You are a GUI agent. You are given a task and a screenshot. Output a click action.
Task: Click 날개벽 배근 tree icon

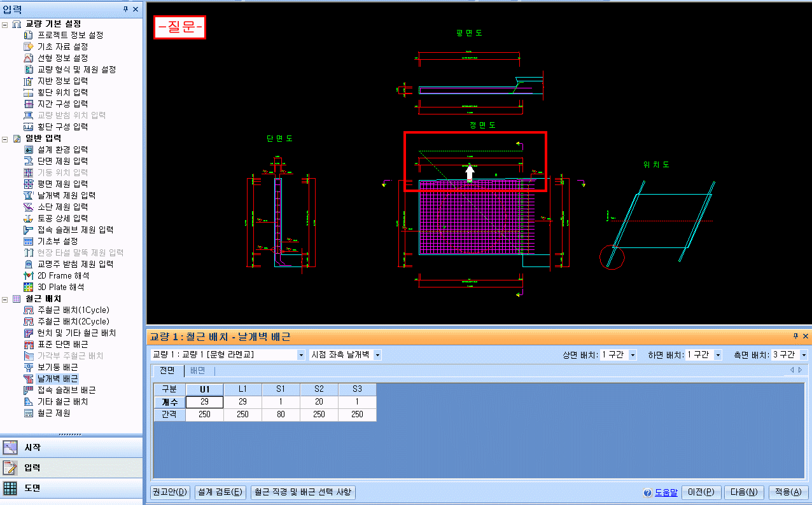28,378
